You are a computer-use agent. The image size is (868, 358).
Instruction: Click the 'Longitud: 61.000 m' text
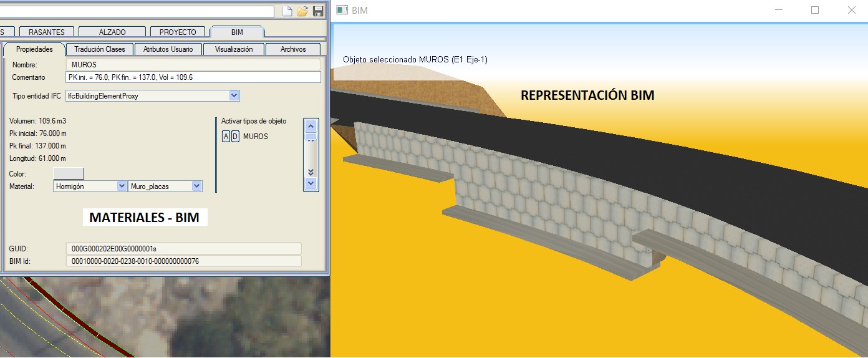tap(37, 158)
